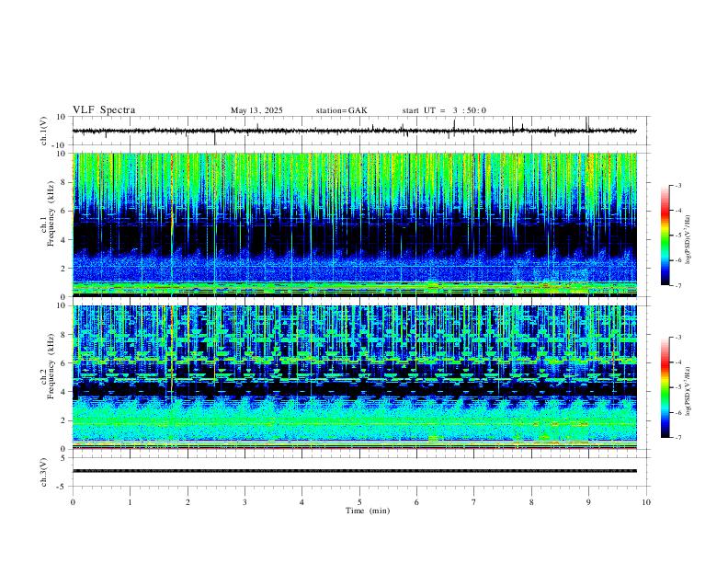Image resolution: width=728 pixels, height=563 pixels.
Task: Click time-axis tick label "7"
Action: 474,502
